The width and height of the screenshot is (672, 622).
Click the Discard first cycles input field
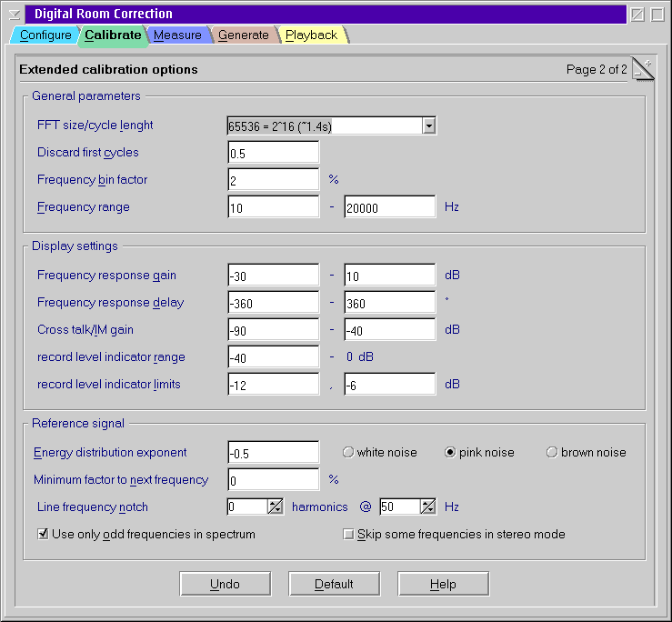tap(273, 153)
